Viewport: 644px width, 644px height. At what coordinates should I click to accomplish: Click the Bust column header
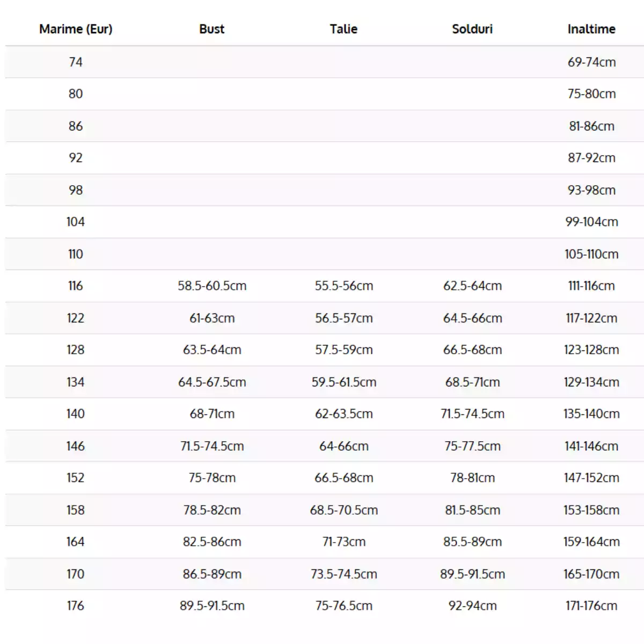point(211,29)
